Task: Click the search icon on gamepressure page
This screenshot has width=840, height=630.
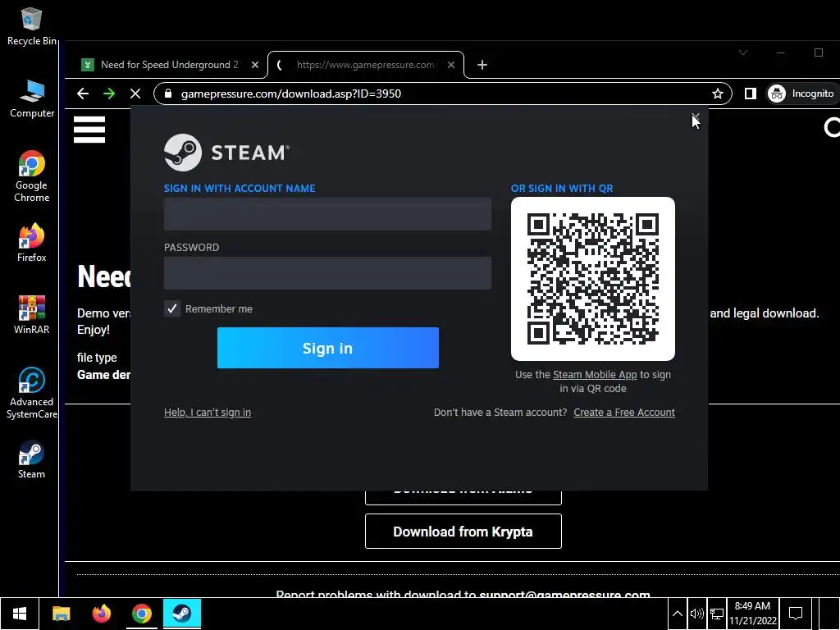Action: click(832, 128)
